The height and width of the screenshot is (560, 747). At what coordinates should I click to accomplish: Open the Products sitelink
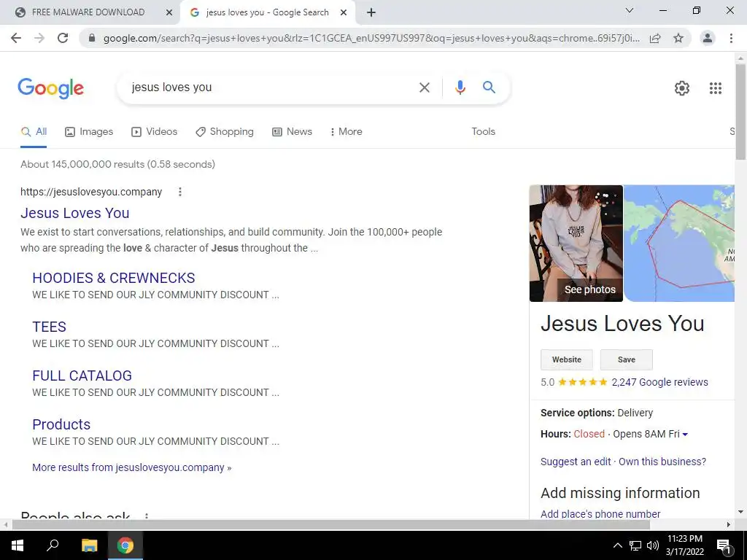pos(61,424)
